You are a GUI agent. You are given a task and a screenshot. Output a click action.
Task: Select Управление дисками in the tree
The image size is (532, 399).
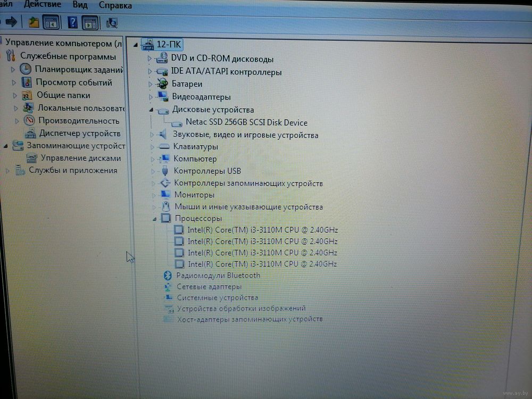(x=81, y=158)
